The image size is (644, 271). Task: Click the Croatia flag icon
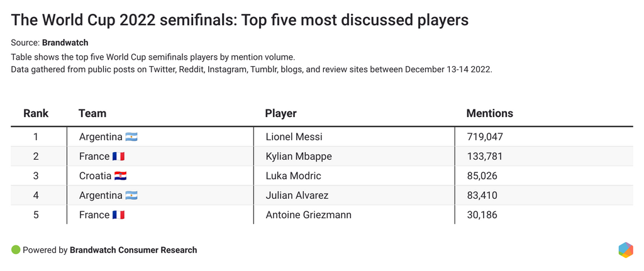point(120,176)
